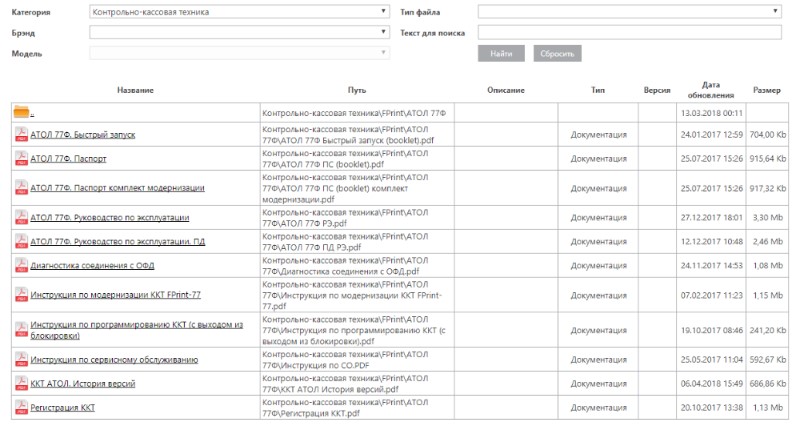Click PDF icon beside Регистрация ККТ
This screenshot has width=800, height=426.
20,407
